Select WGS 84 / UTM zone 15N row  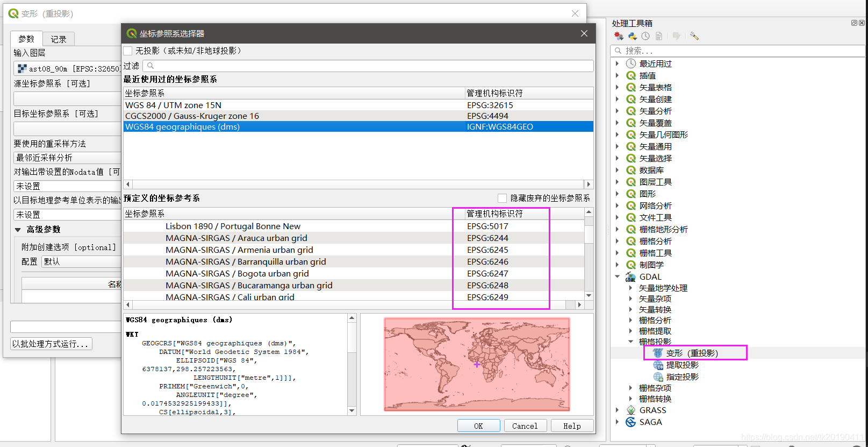(x=358, y=105)
